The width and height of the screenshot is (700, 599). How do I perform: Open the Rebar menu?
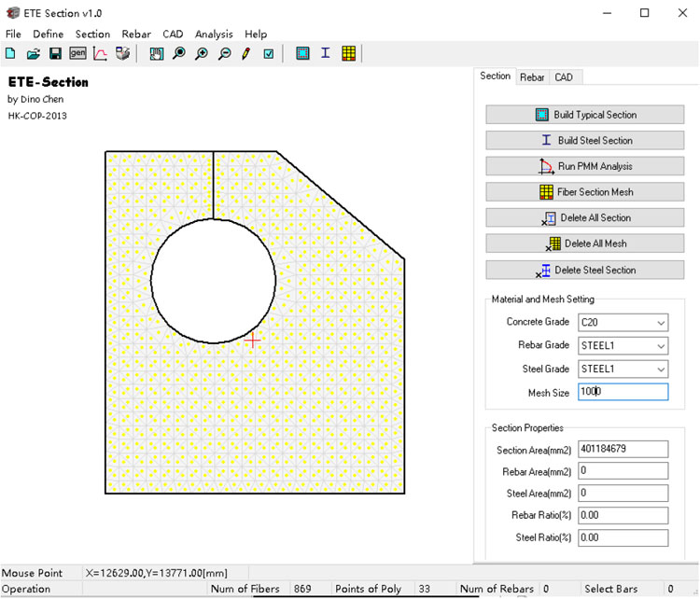click(136, 34)
